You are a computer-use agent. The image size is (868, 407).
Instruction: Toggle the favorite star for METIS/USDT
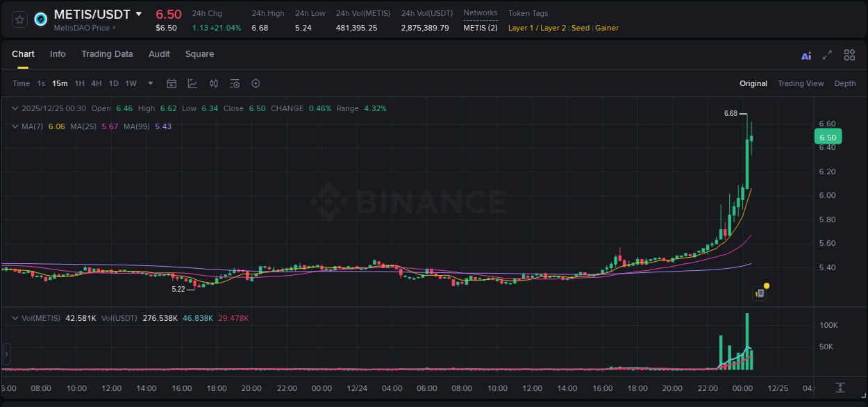click(x=19, y=19)
